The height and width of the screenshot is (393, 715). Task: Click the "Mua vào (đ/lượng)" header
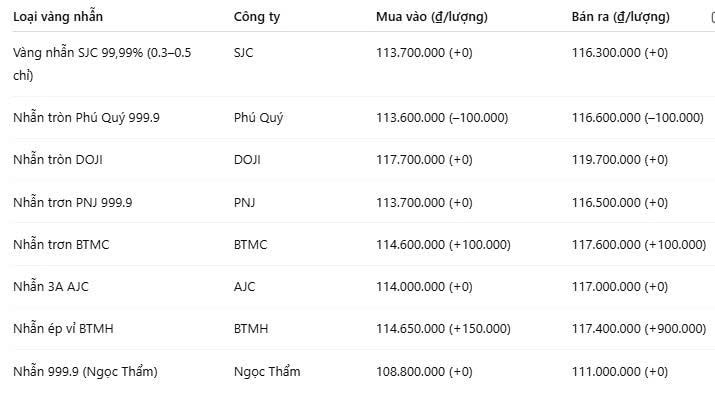(431, 17)
